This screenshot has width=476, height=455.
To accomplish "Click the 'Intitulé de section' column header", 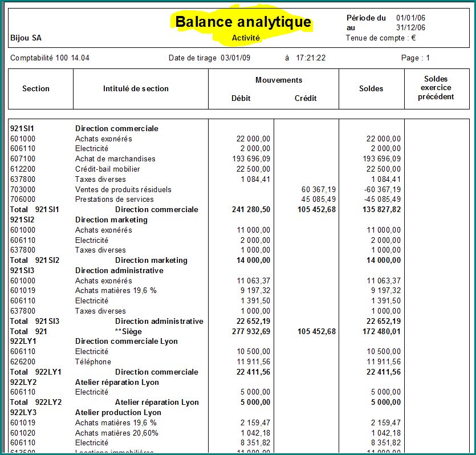I will [136, 88].
